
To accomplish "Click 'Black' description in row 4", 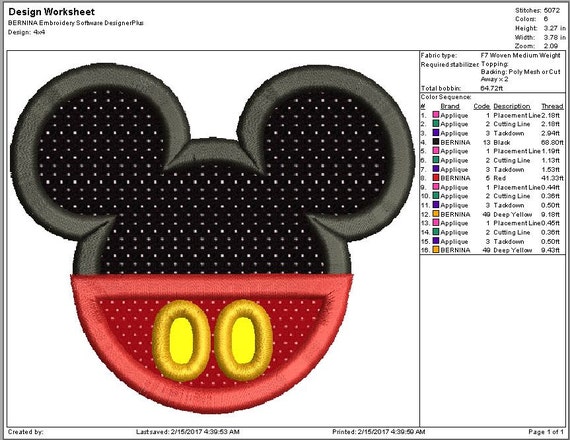I will (502, 142).
